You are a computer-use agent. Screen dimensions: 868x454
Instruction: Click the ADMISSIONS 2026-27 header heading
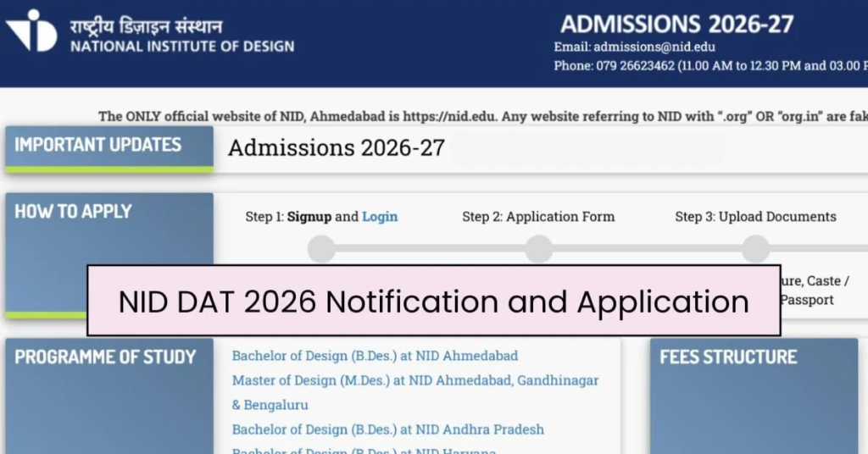(677, 25)
